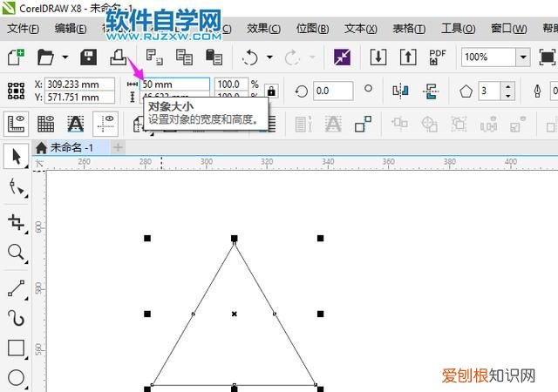Toggle full-screen preview icon
Screen dimensions: 558x392
[547, 57]
